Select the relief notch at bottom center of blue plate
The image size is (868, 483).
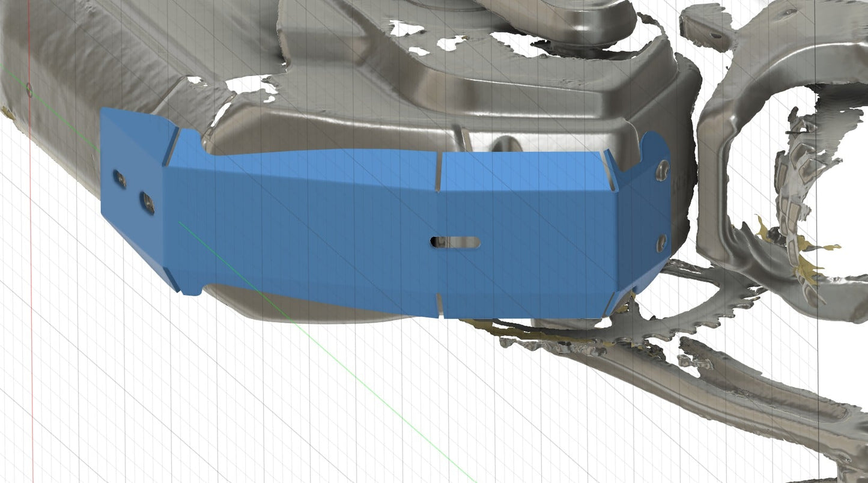tap(440, 305)
